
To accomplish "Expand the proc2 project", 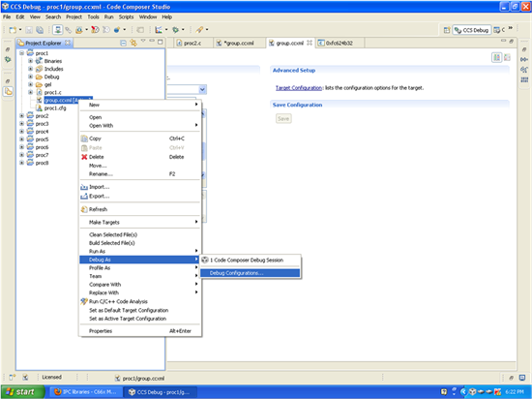I will point(21,116).
